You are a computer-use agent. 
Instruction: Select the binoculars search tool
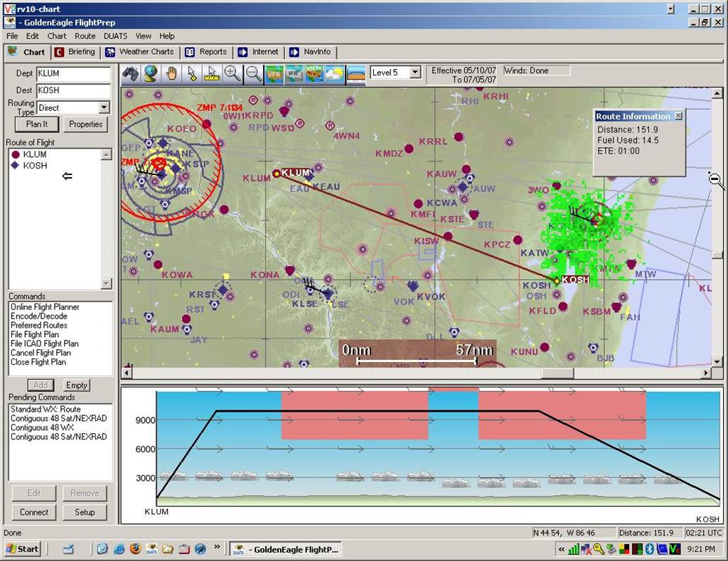click(131, 74)
